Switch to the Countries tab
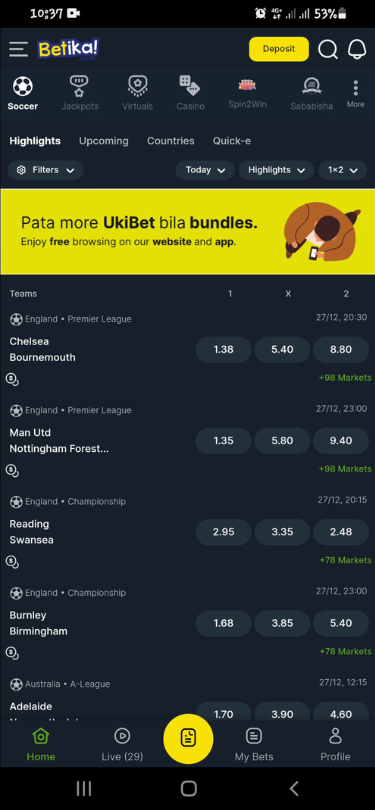375x810 pixels. coord(170,141)
